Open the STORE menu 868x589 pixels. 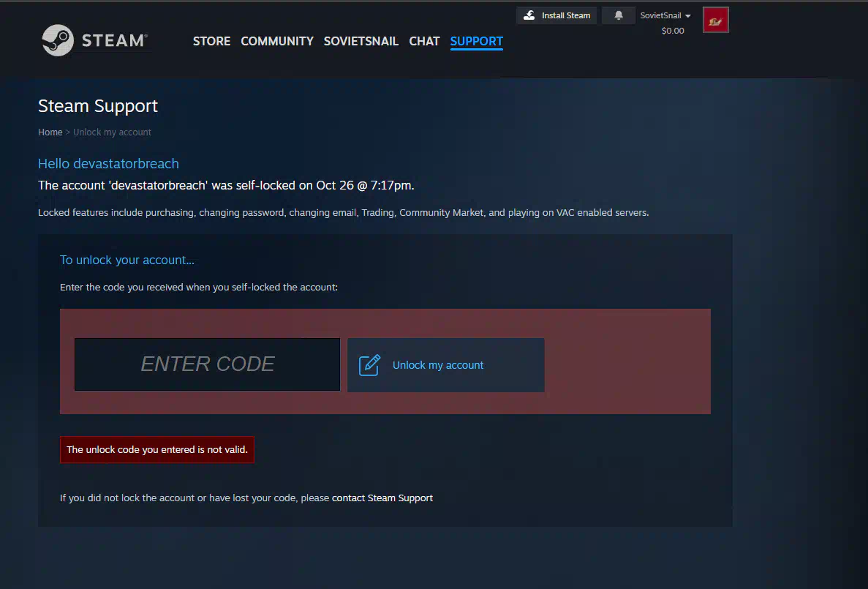pos(211,41)
